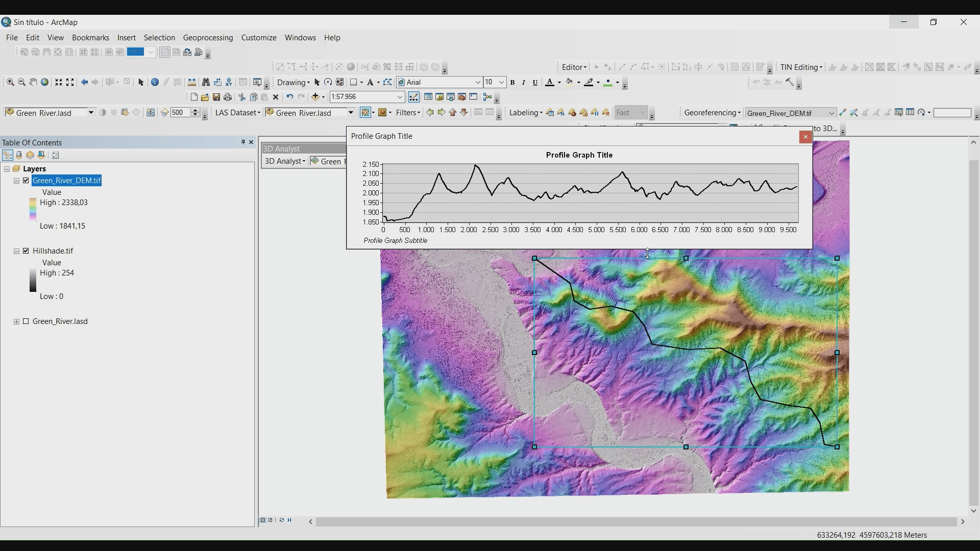Open the map scale dropdown

tap(400, 97)
